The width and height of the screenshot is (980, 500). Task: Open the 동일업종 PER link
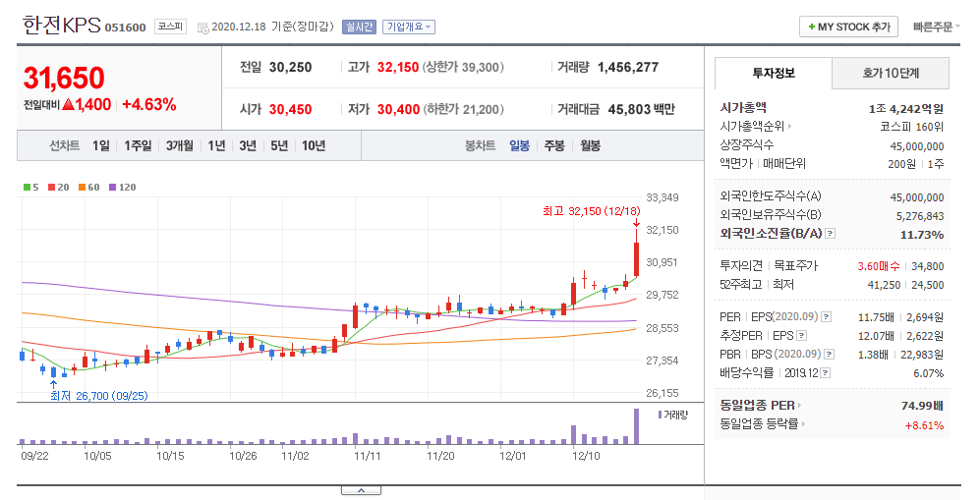pyautogui.click(x=760, y=405)
